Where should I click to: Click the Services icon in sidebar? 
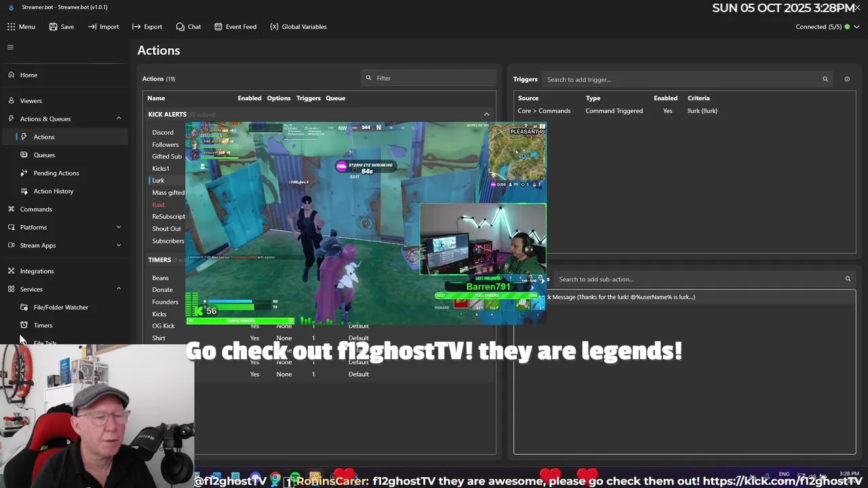point(11,289)
